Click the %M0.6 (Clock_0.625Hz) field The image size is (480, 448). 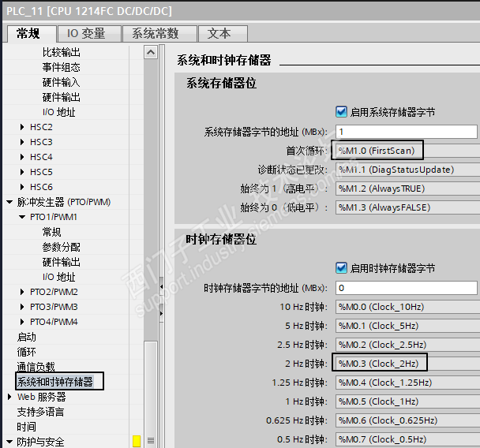(407, 420)
